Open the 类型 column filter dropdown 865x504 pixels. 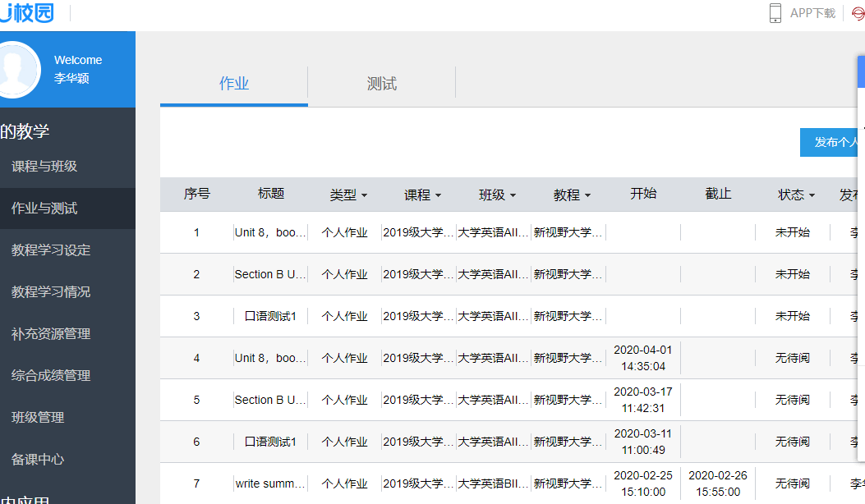[348, 195]
